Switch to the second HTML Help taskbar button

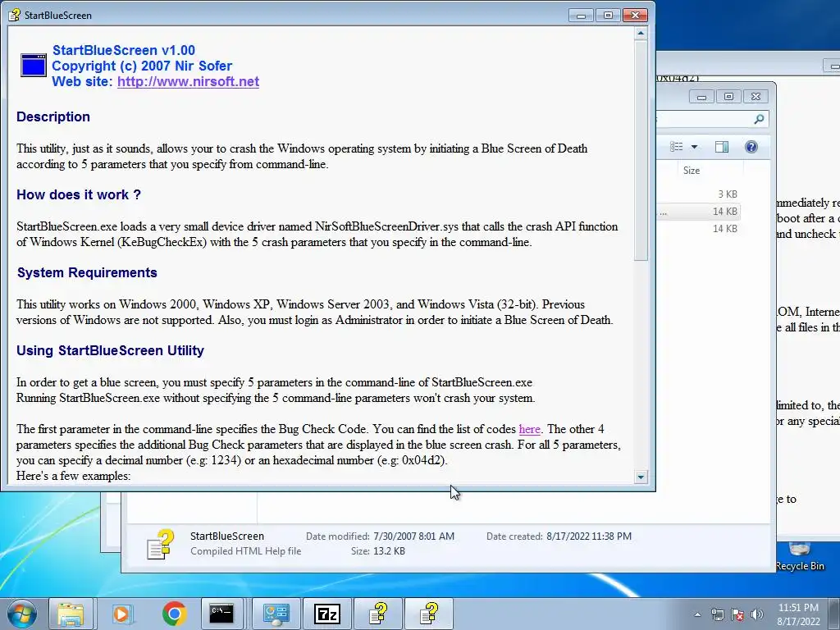(429, 614)
